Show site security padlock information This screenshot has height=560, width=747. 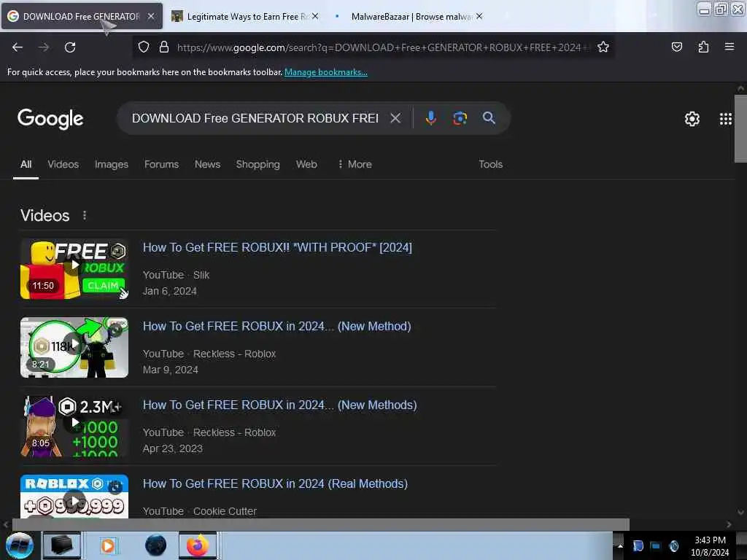164,47
